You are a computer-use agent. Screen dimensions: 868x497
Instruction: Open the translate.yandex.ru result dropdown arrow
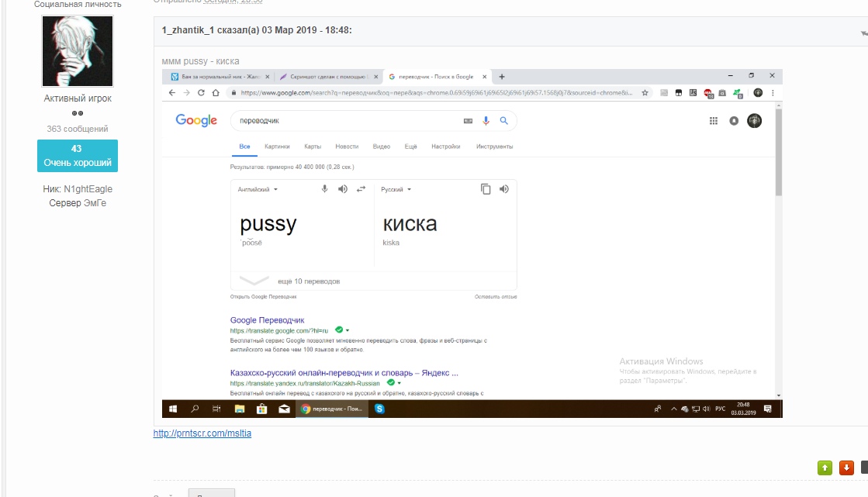pyautogui.click(x=399, y=383)
